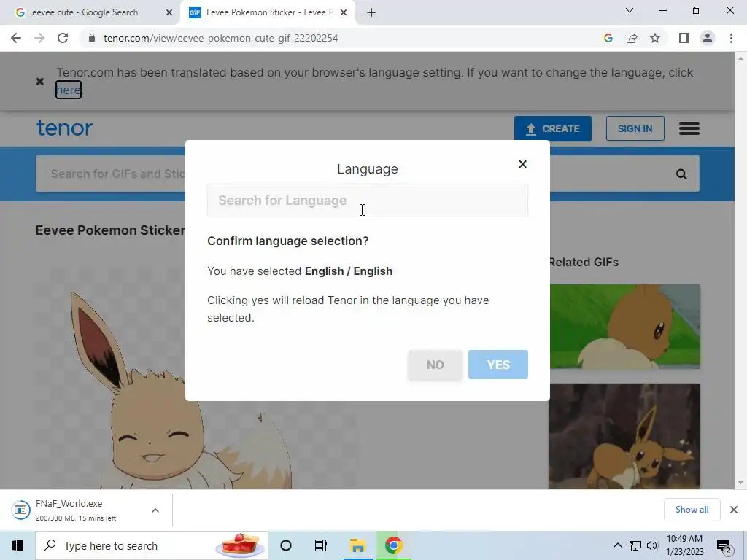Click the CREATE upload button
747x560 pixels.
(x=553, y=128)
